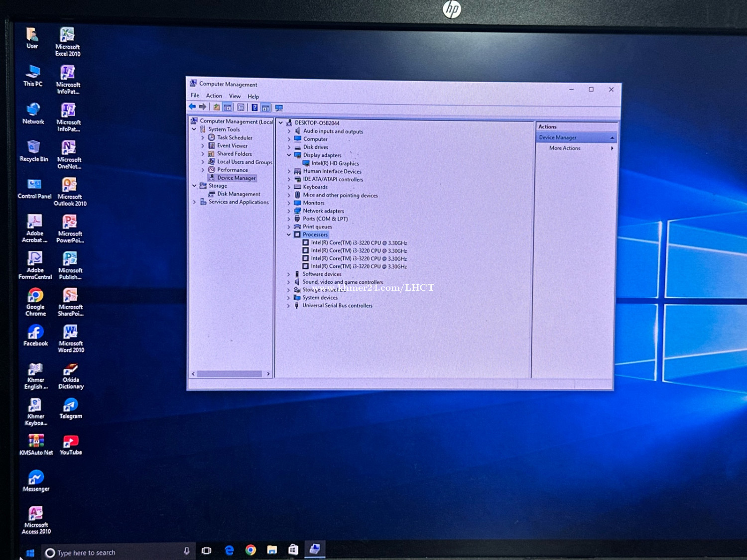The width and height of the screenshot is (747, 560).
Task: Open the Recycle Bin desktop icon
Action: 34,151
